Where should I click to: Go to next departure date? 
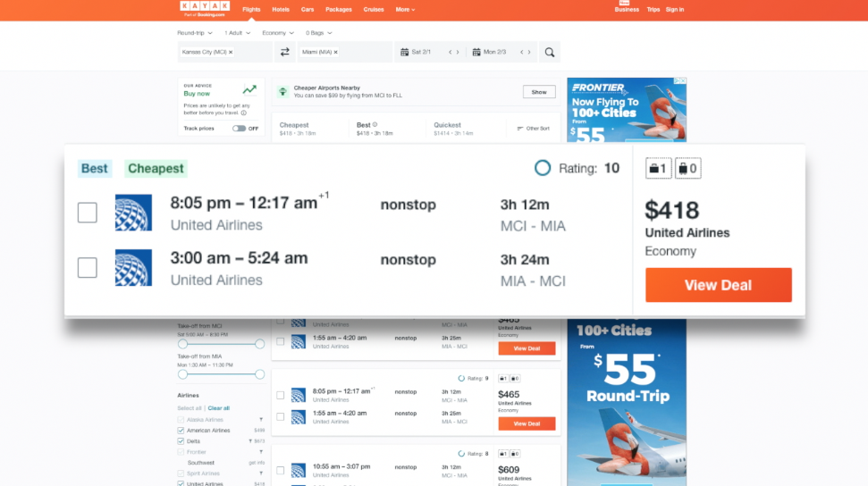point(458,52)
